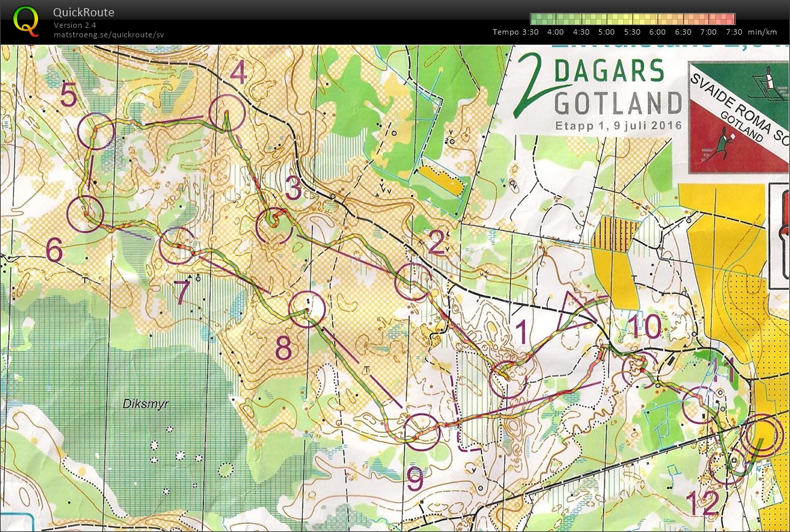This screenshot has height=532, width=790.
Task: Click the 7:30 tempo scale label
Action: point(734,32)
